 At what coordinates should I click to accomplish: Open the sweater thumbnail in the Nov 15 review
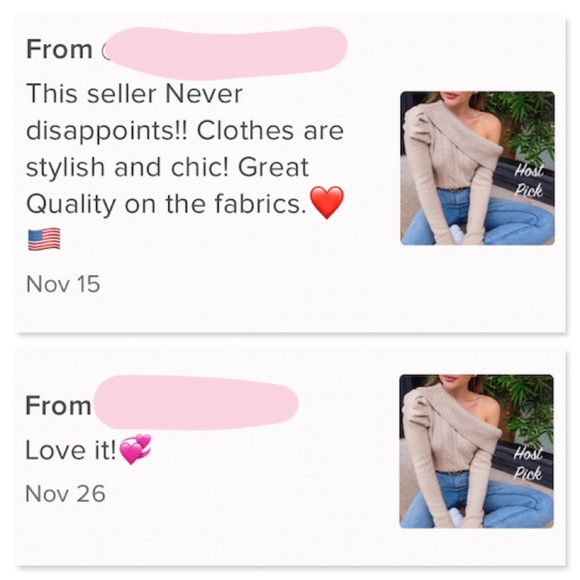pos(477,168)
